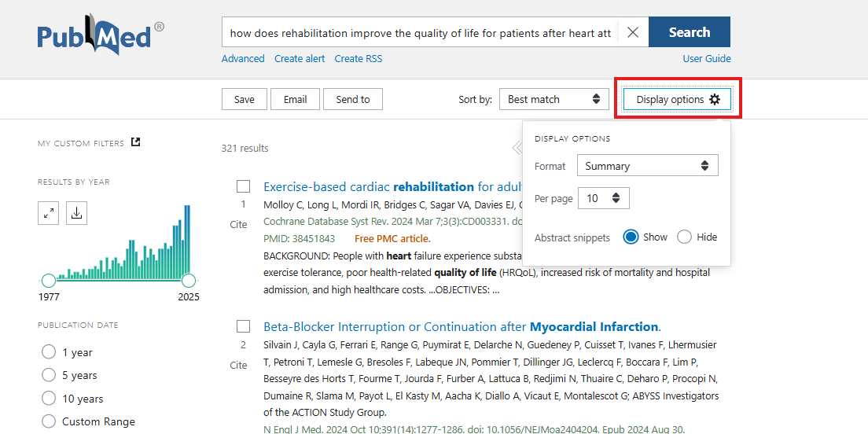868x434 pixels.
Task: Check the box for the first result
Action: 244,186
